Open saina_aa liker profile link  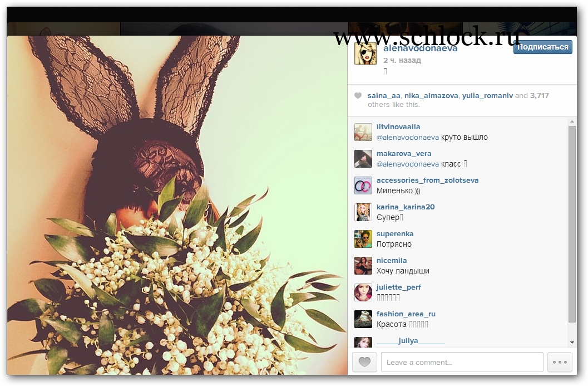click(384, 96)
